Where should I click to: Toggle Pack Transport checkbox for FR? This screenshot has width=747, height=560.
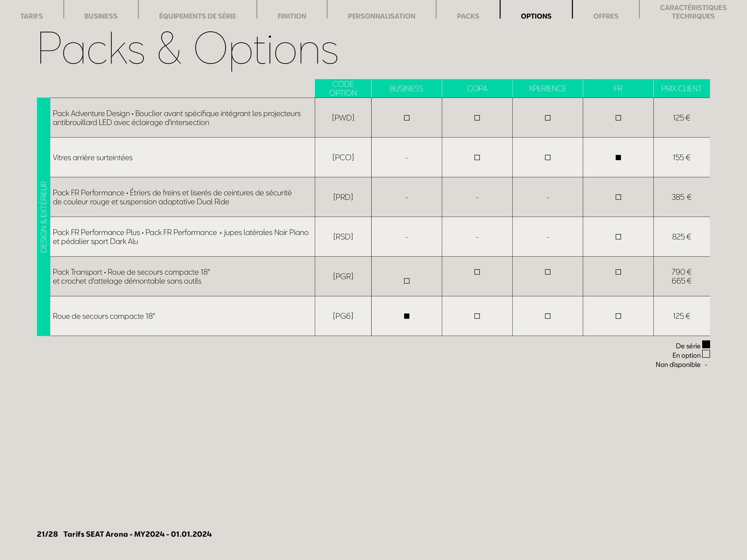pos(618,272)
